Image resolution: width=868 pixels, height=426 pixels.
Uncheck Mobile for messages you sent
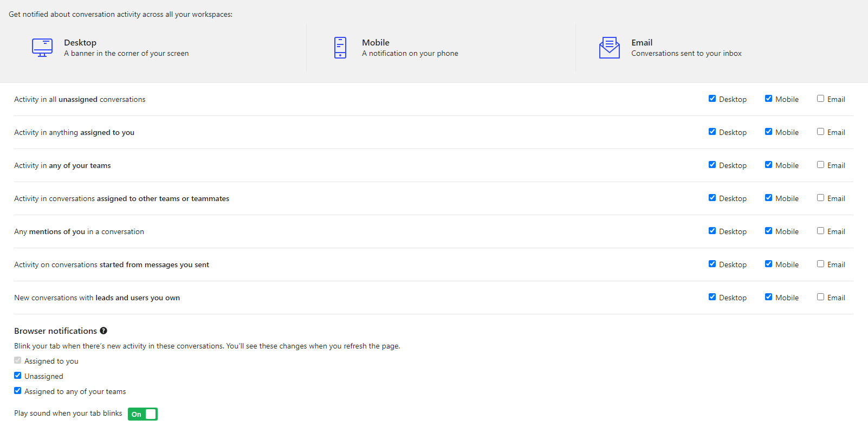point(768,264)
